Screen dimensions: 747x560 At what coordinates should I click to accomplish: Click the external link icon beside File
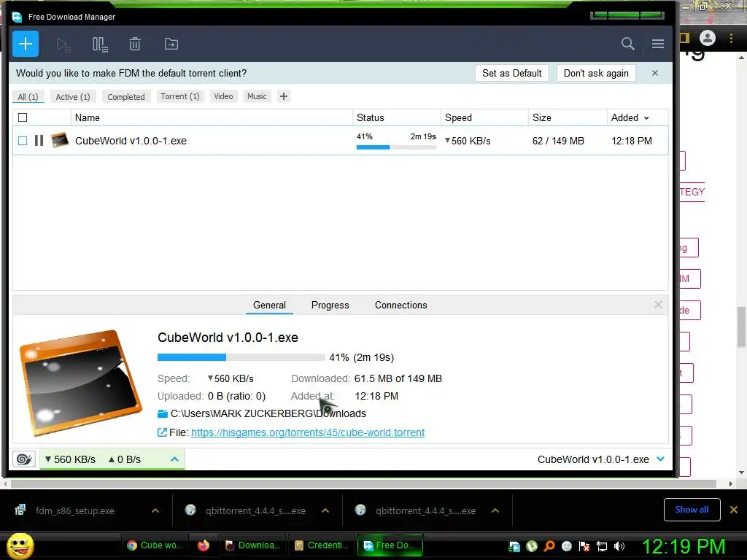[162, 432]
